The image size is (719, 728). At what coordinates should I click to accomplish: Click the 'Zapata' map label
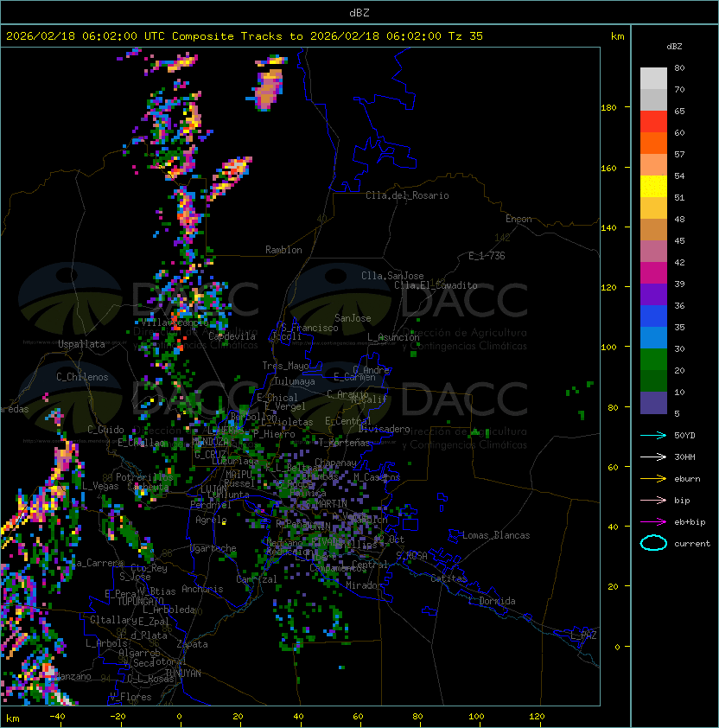192,644
